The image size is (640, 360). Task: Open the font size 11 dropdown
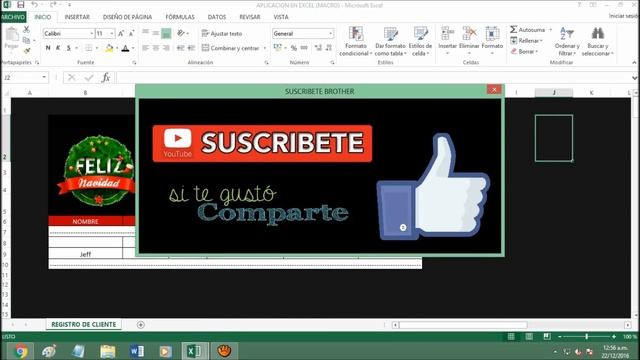pos(111,33)
